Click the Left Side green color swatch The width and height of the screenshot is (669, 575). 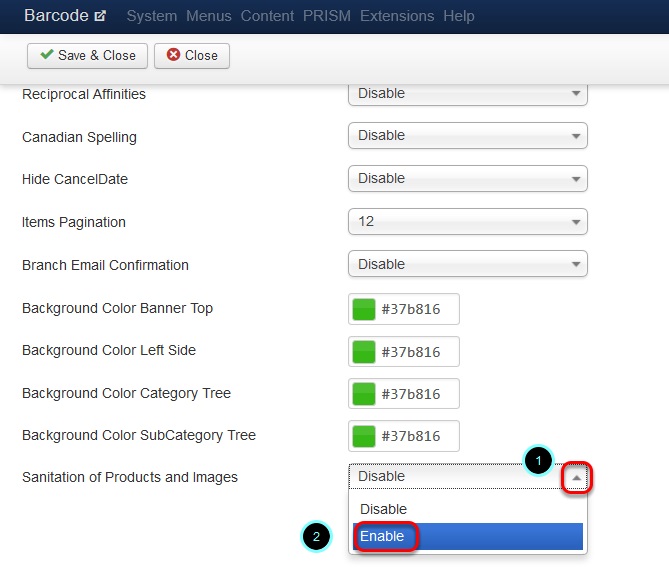pyautogui.click(x=364, y=351)
